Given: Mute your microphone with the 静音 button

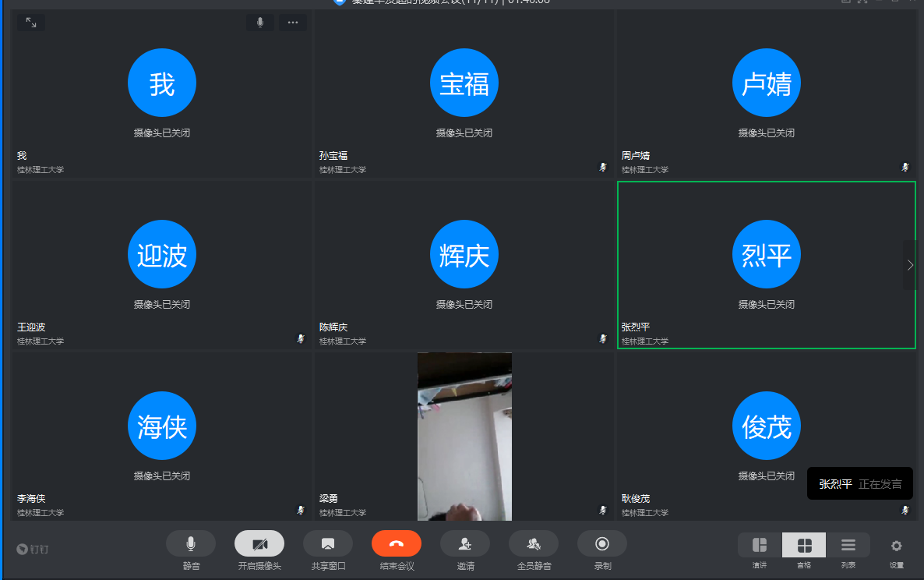Looking at the screenshot, I should [191, 543].
